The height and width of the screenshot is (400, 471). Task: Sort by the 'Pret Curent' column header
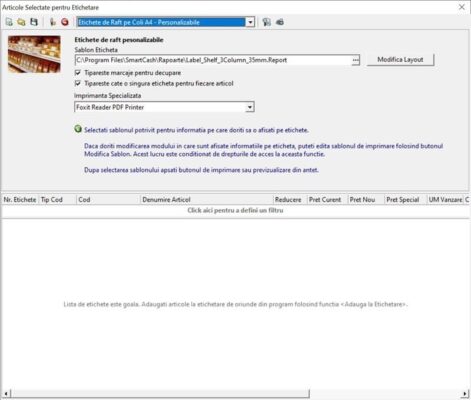pos(327,200)
